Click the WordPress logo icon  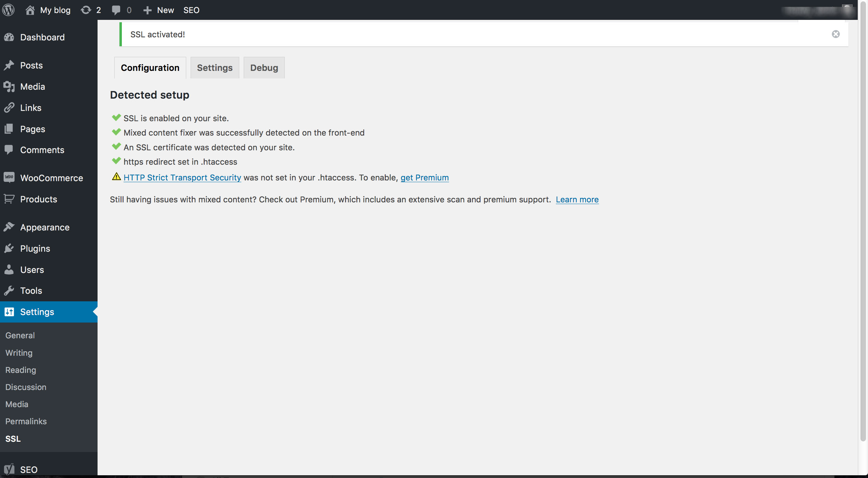pos(8,10)
